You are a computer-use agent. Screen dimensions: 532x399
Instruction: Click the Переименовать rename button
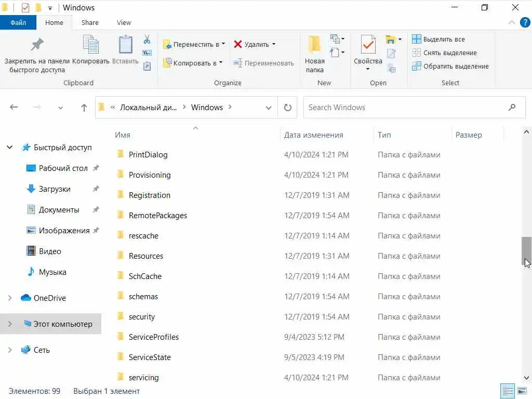[x=263, y=63]
